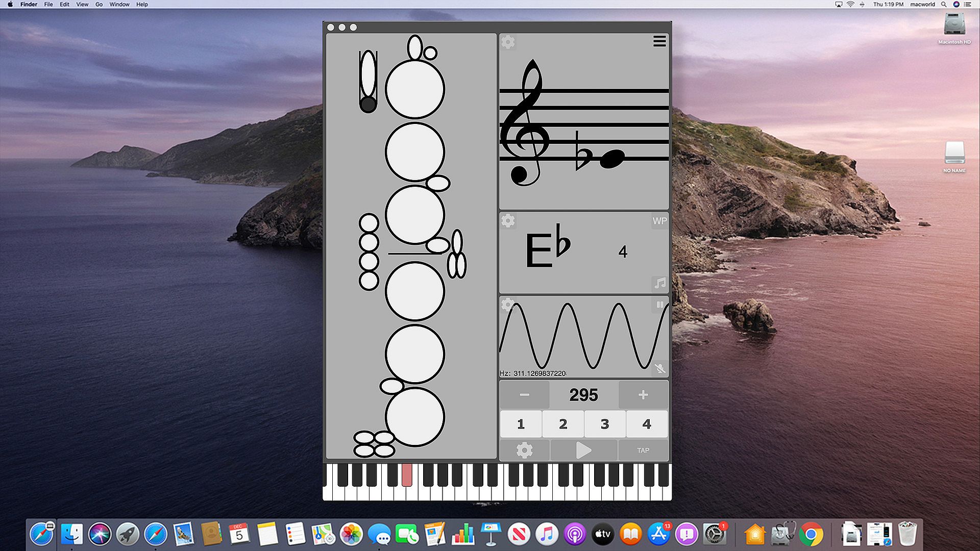
Task: Start the metronome play button
Action: pos(583,450)
